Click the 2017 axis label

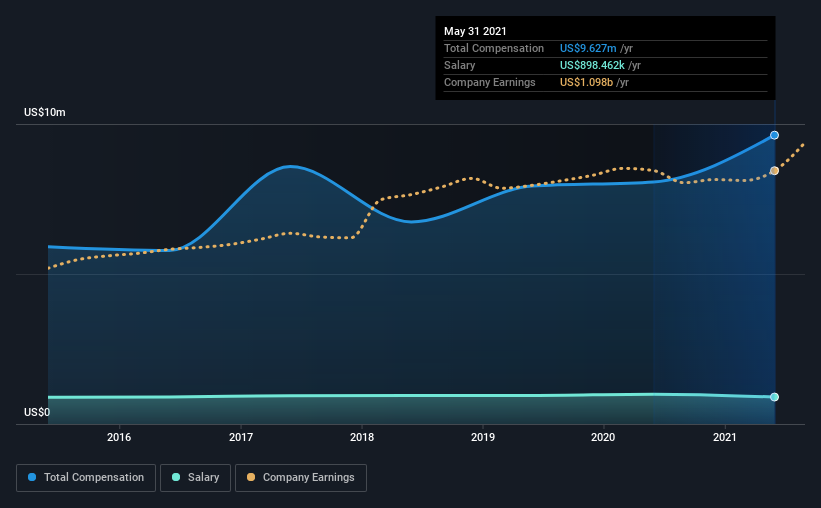[x=241, y=437]
